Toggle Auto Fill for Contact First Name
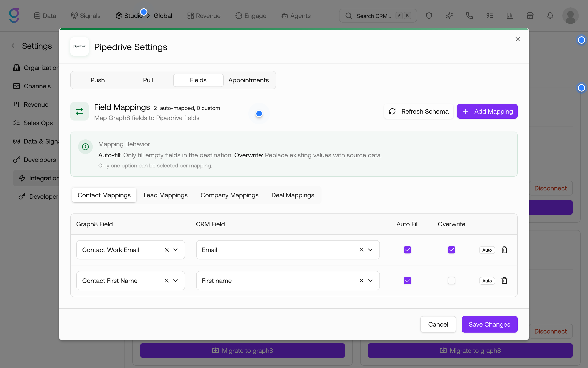The image size is (588, 368). click(x=407, y=281)
